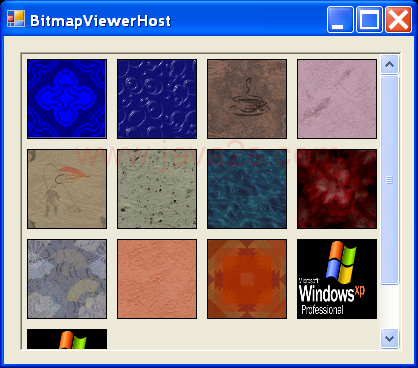The width and height of the screenshot is (418, 368).
Task: Select the teal blue grass texture thumbnail
Action: pos(247,189)
